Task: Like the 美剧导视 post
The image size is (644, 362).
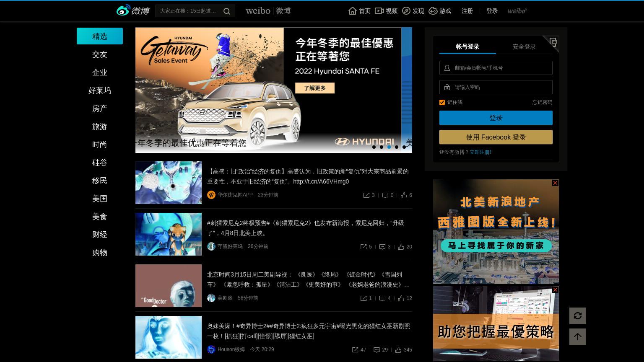Action: coord(401,298)
